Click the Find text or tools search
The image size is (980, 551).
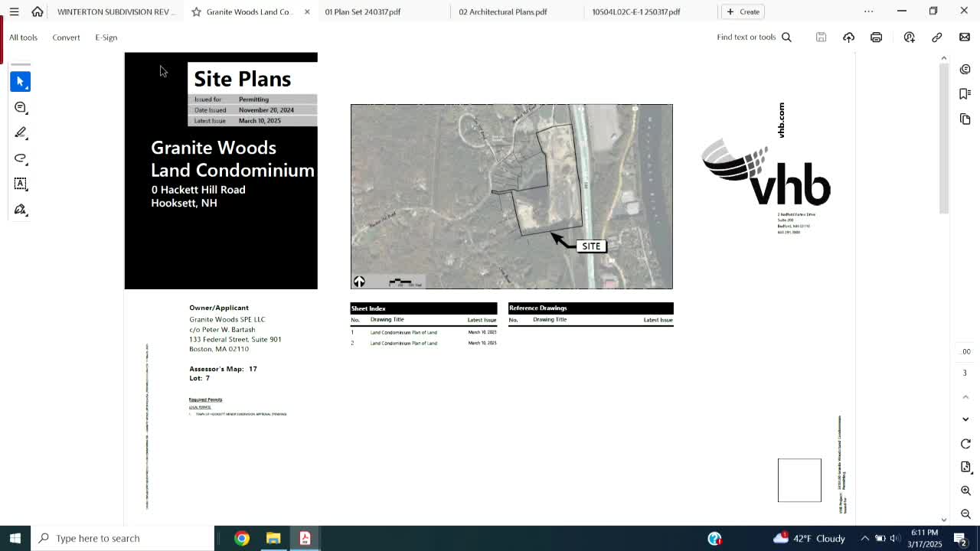coord(753,37)
